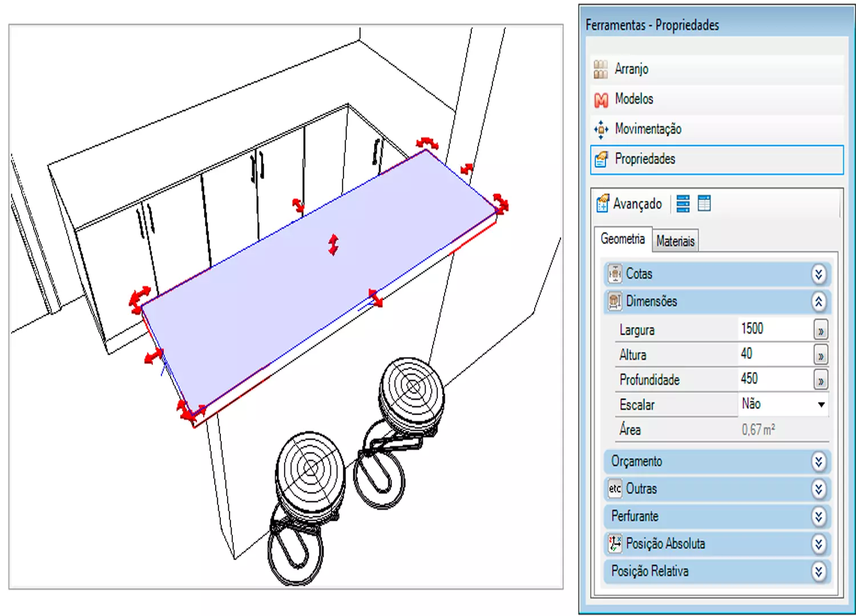The height and width of the screenshot is (616, 856).
Task: Edit the Largura value 1500
Action: [775, 329]
